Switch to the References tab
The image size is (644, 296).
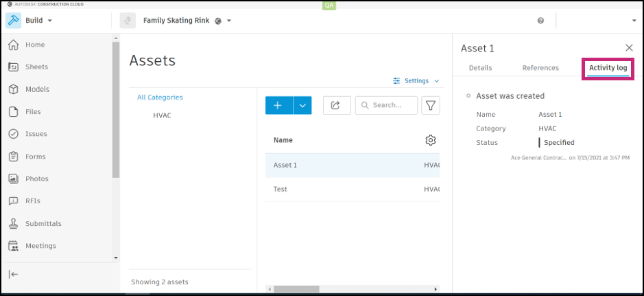click(x=540, y=68)
